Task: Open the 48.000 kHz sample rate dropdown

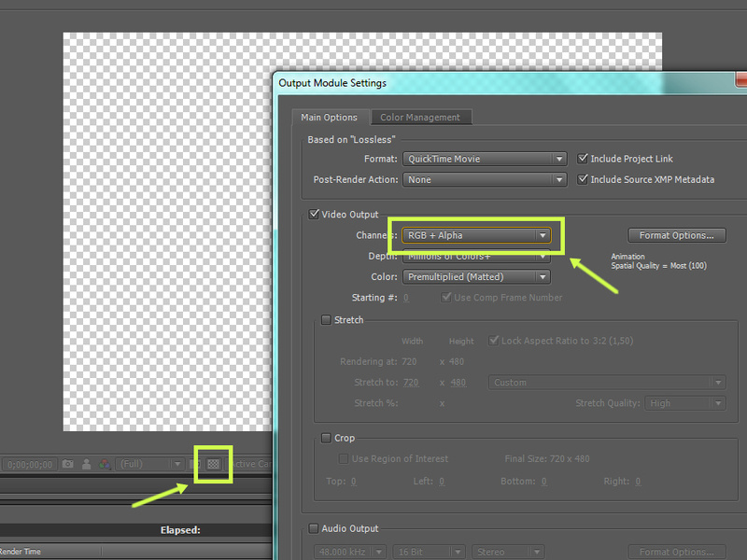Action: click(x=350, y=552)
